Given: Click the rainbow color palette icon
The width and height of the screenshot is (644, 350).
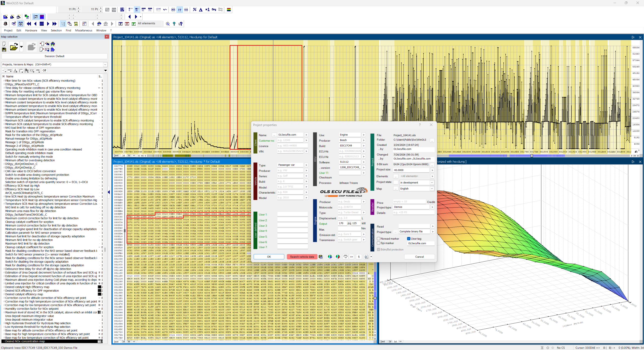Looking at the screenshot, I should (x=229, y=10).
